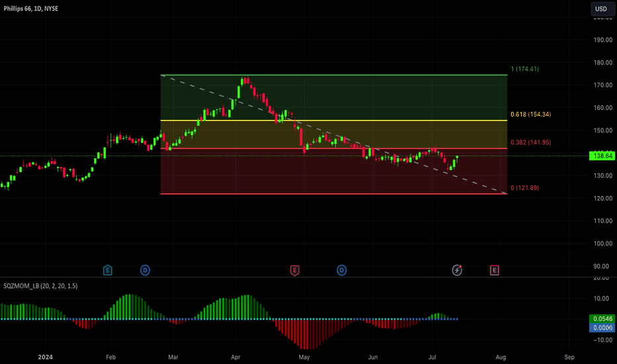Click the 90.00 price axis label
Screen dimensions: 617x364
click(x=601, y=267)
